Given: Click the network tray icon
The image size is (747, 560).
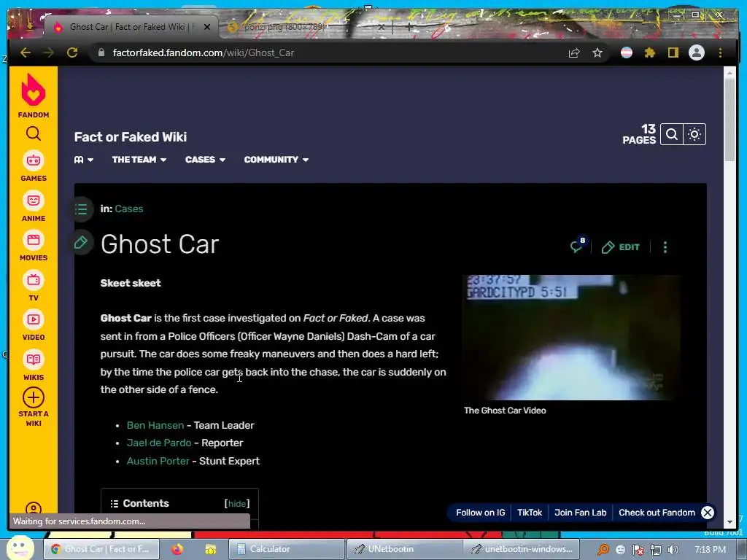Looking at the screenshot, I should click(x=656, y=550).
